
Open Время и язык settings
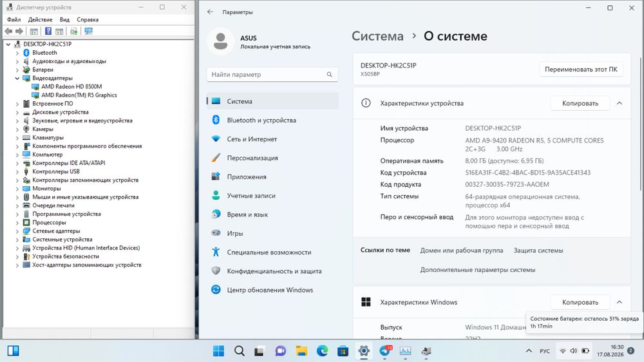(x=272, y=214)
